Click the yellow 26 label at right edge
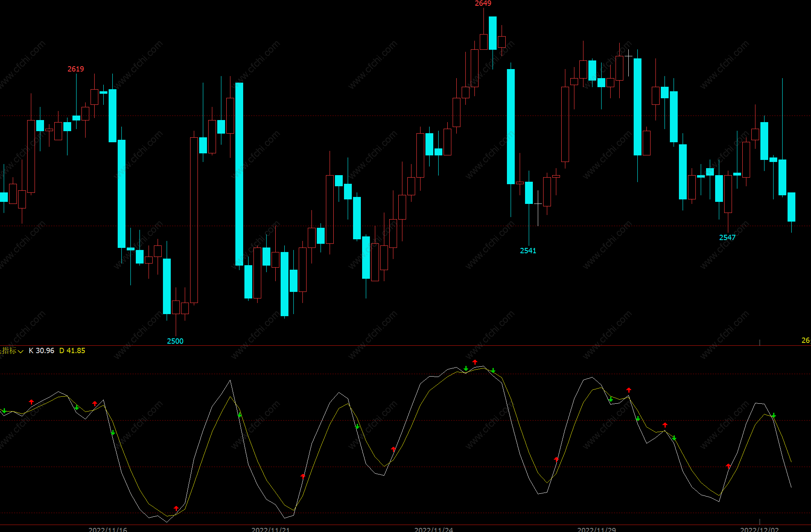The width and height of the screenshot is (811, 532). point(805,340)
